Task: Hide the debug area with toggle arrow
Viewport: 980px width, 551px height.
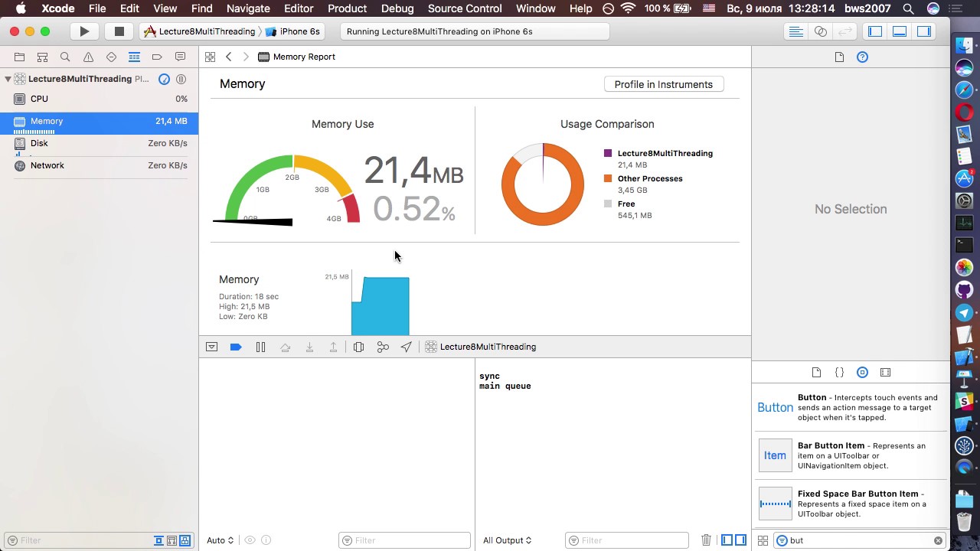Action: click(211, 347)
